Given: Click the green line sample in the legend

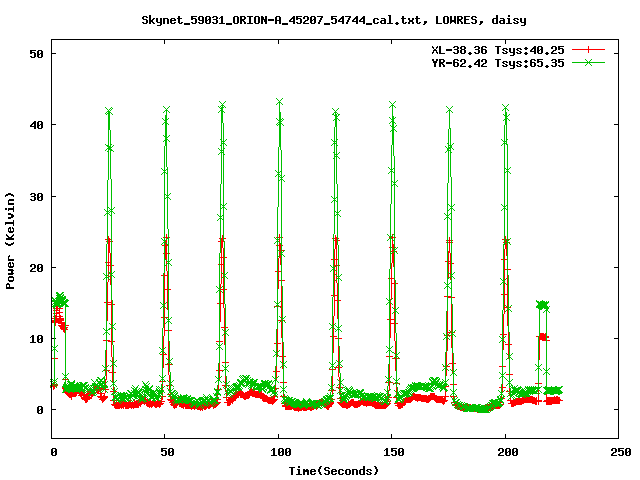Looking at the screenshot, I should tap(588, 62).
